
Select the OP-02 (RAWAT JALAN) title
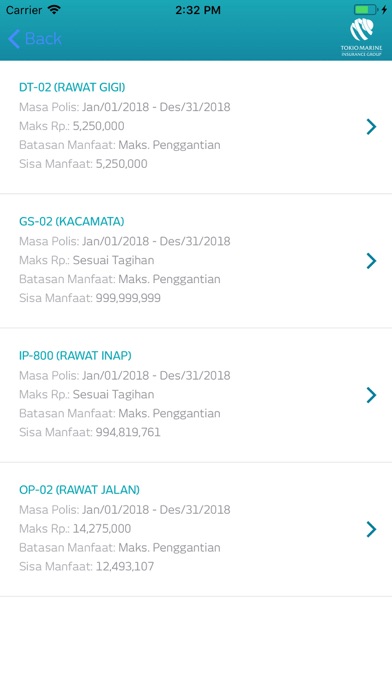coord(79,490)
